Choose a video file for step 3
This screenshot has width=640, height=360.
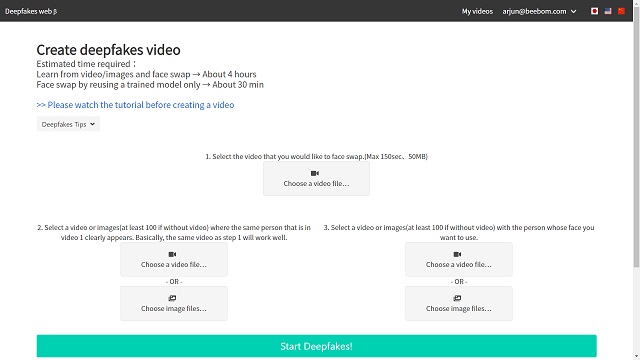pyautogui.click(x=459, y=259)
